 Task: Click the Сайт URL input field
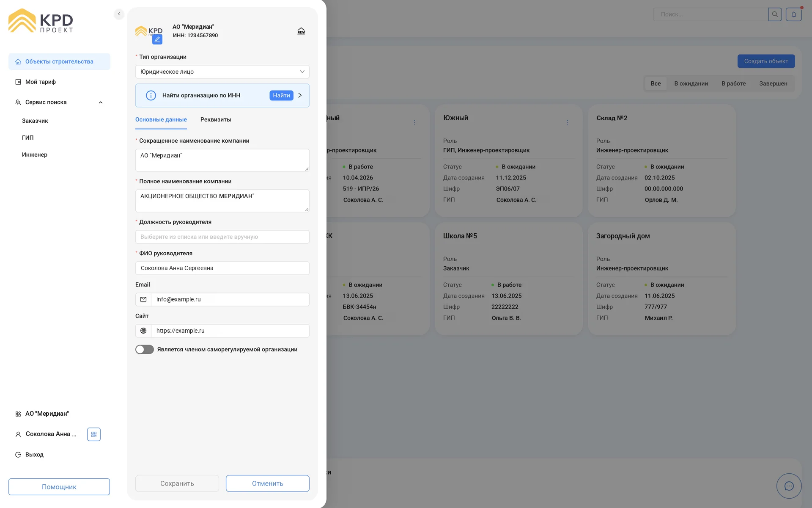point(230,331)
